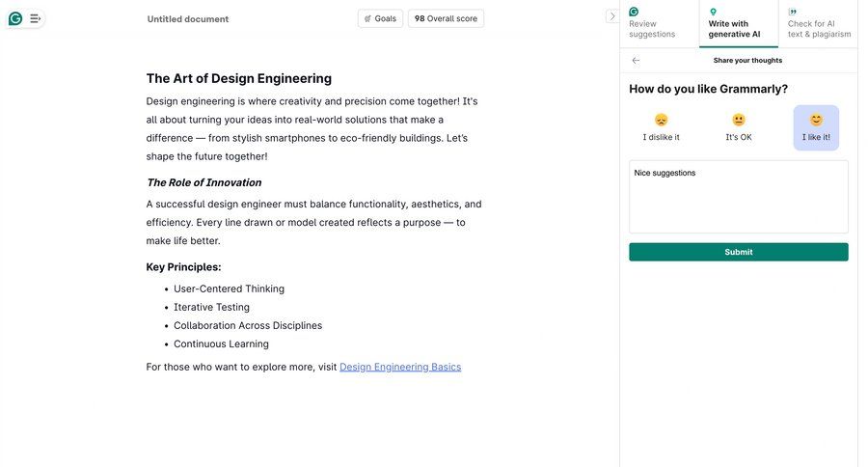
Task: Click the bullet "Collaboration Across Disciplines"
Action: click(248, 325)
